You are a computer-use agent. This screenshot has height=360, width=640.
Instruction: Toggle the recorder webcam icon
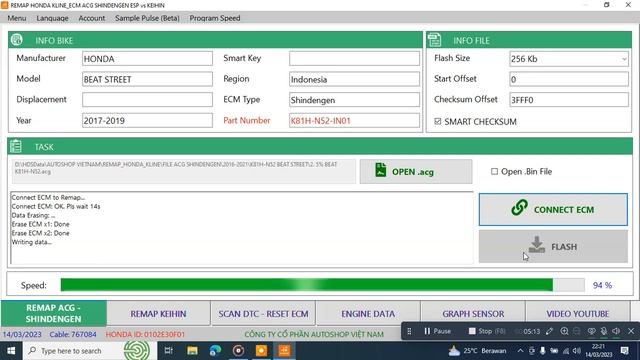(591, 331)
